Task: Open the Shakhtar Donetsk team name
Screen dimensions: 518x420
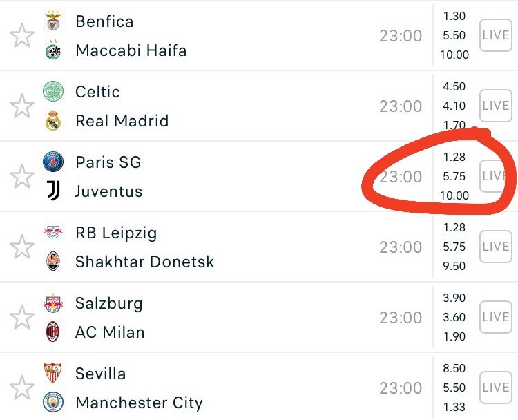Action: (145, 262)
